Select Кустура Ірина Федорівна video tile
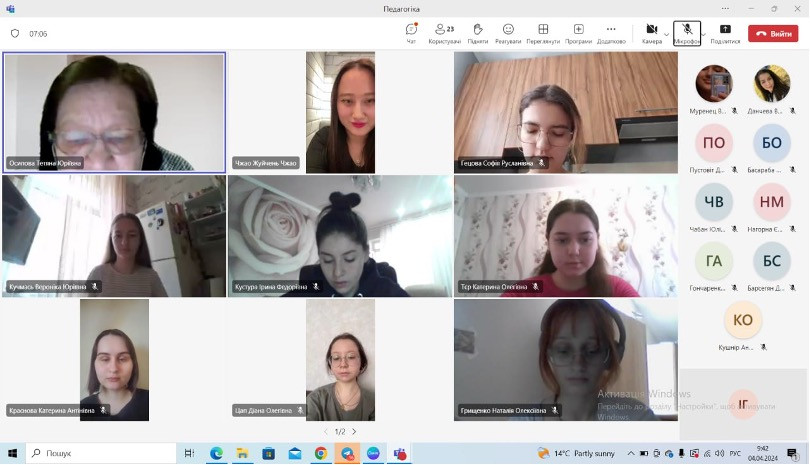This screenshot has height=465, width=810. (340, 236)
